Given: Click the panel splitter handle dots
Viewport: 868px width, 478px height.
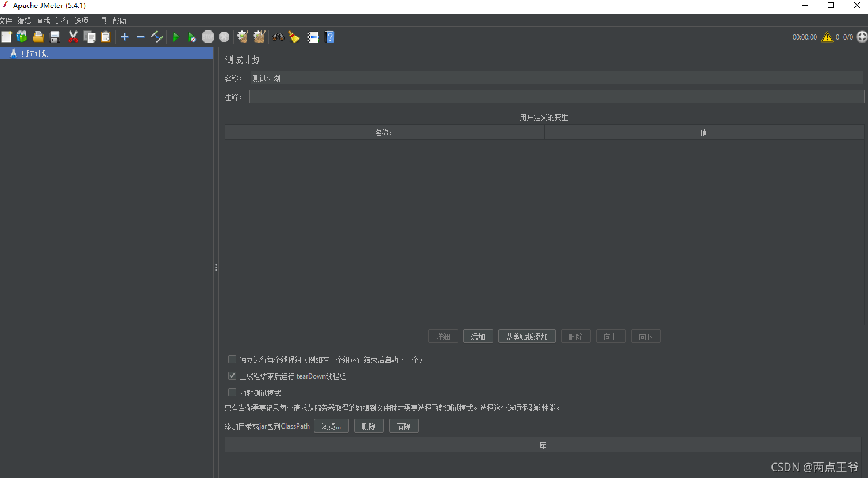Looking at the screenshot, I should click(x=216, y=267).
